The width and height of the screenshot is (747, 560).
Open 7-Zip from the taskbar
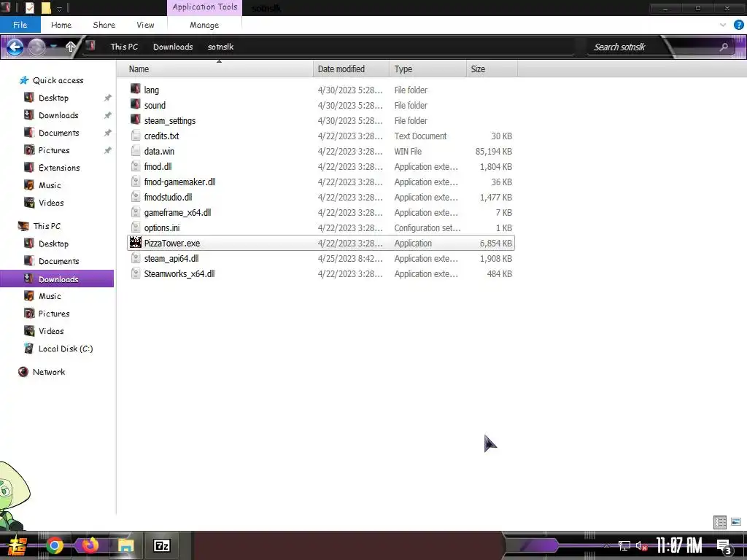[x=162, y=545]
